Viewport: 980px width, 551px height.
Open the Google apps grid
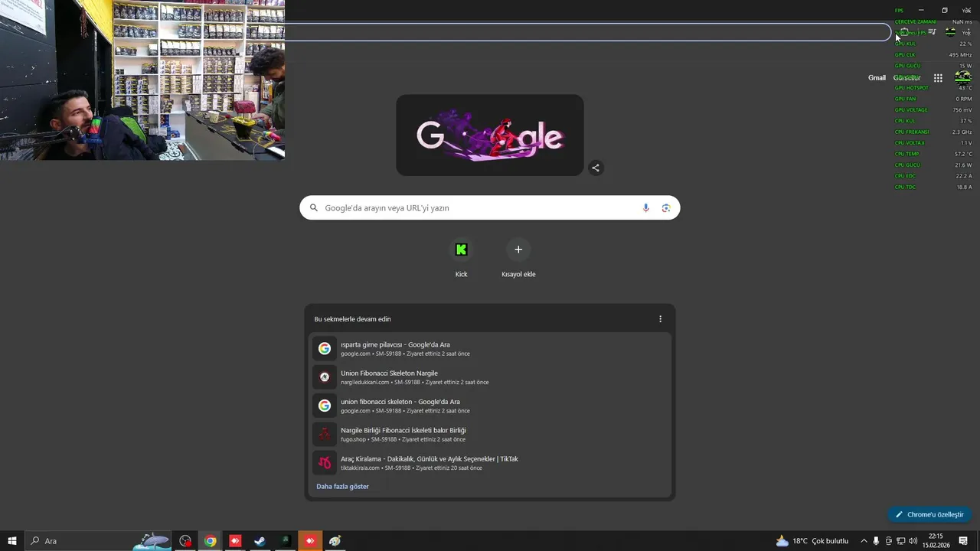[938, 78]
